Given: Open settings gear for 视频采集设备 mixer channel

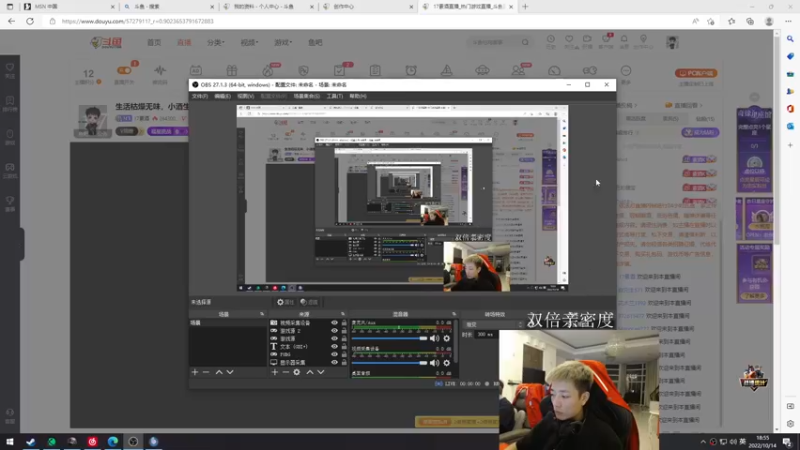Looking at the screenshot, I should point(446,363).
